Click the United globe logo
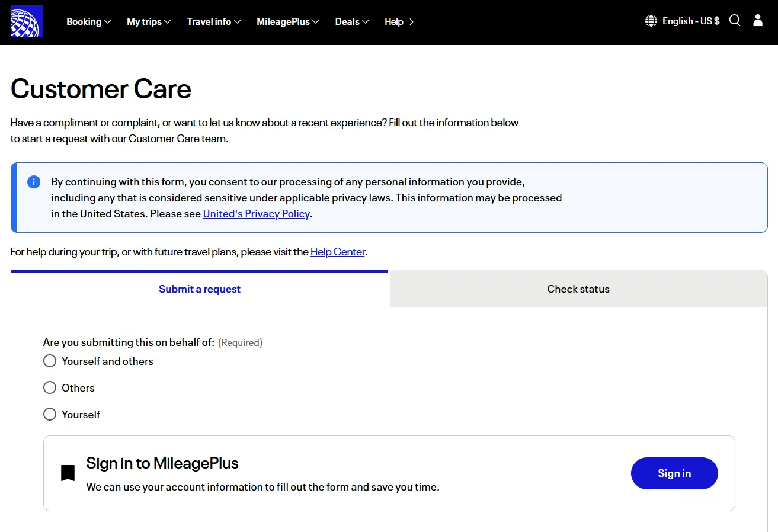 (x=27, y=21)
